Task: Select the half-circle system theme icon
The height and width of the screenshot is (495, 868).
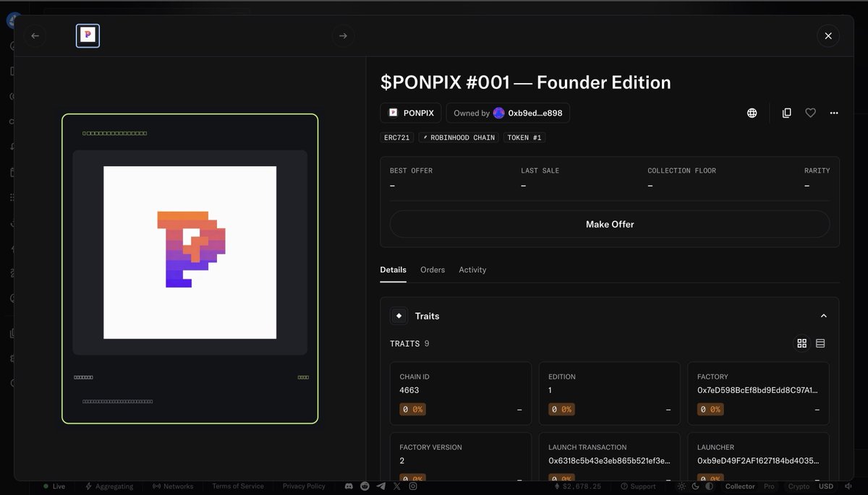Action: point(709,486)
